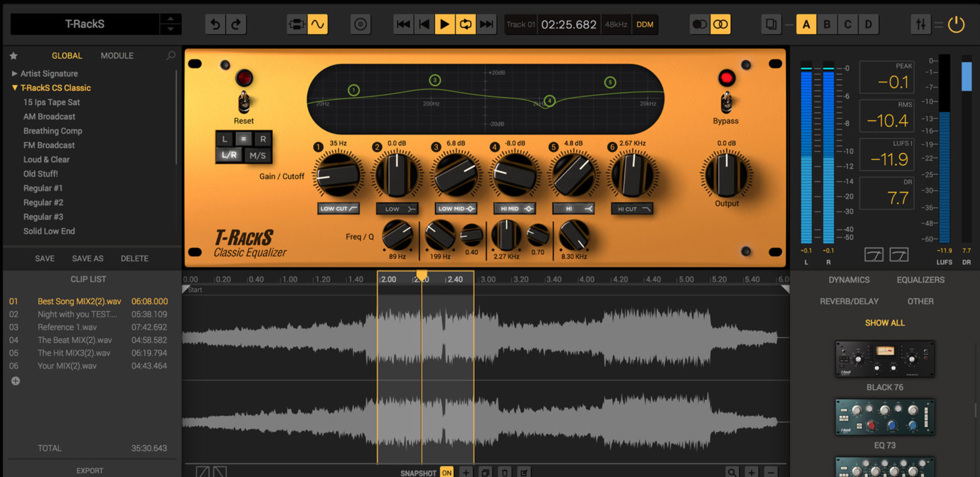Viewport: 980px width, 477px height.
Task: Toggle the mono monitoring icon
Action: click(x=699, y=24)
